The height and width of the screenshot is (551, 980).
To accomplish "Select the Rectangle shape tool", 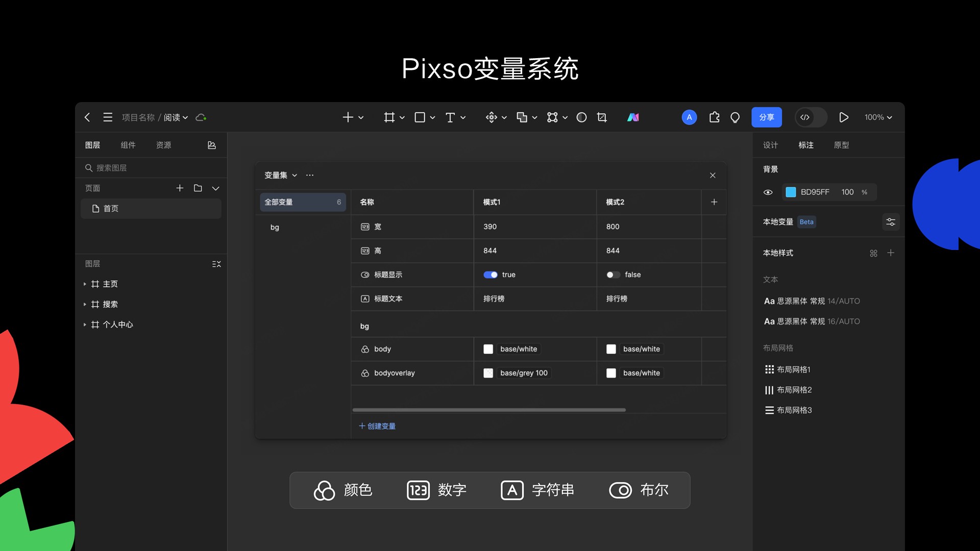I will tap(420, 117).
